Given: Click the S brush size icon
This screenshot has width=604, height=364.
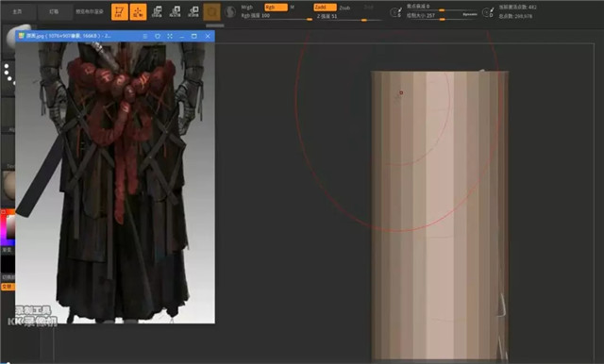Looking at the screenshot, I should coord(396,12).
